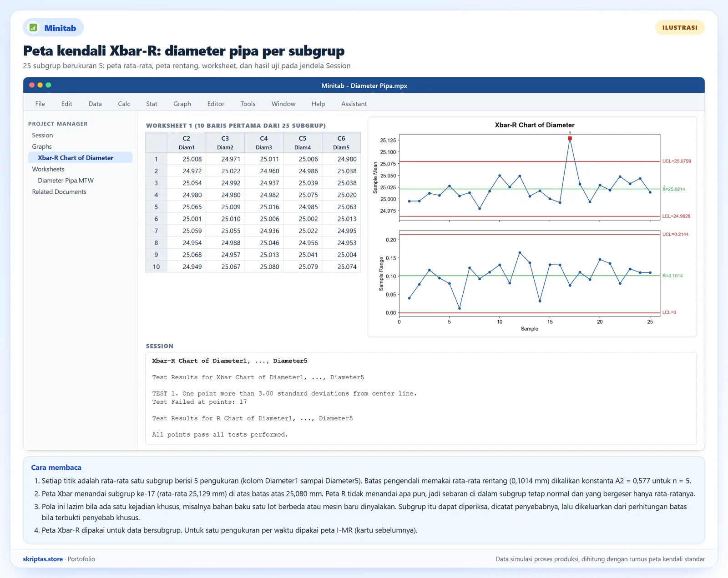Click the yellow minimize window dot
The image size is (728, 578).
pos(40,85)
